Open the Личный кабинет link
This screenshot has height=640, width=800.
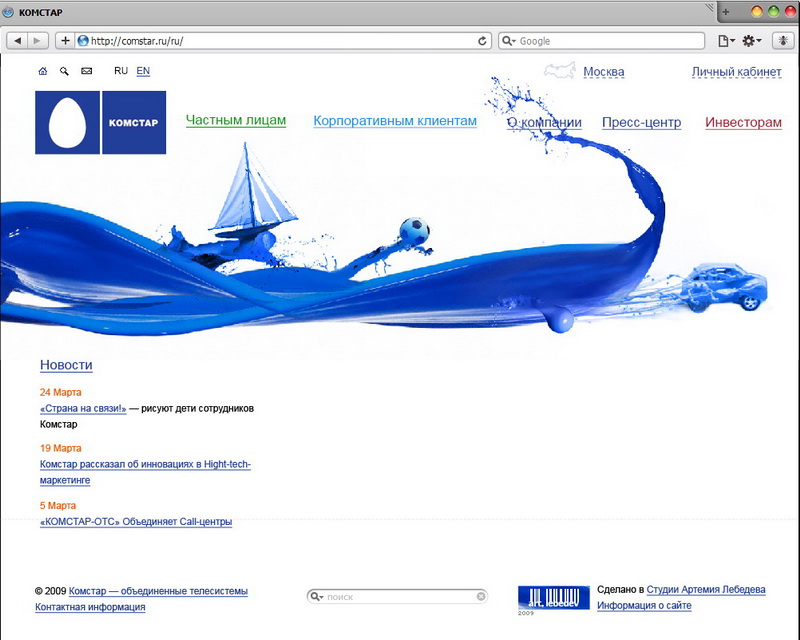tap(736, 72)
